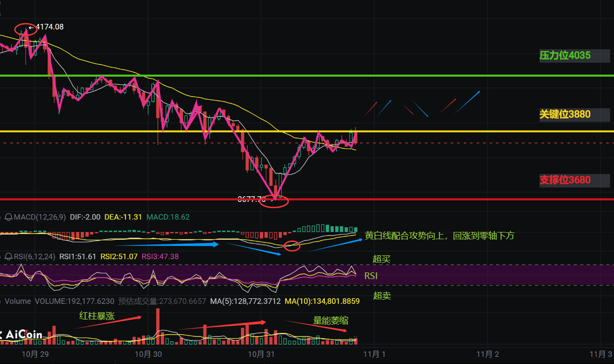Click the red circle on MACD crossover
614x364 pixels.
293,245
